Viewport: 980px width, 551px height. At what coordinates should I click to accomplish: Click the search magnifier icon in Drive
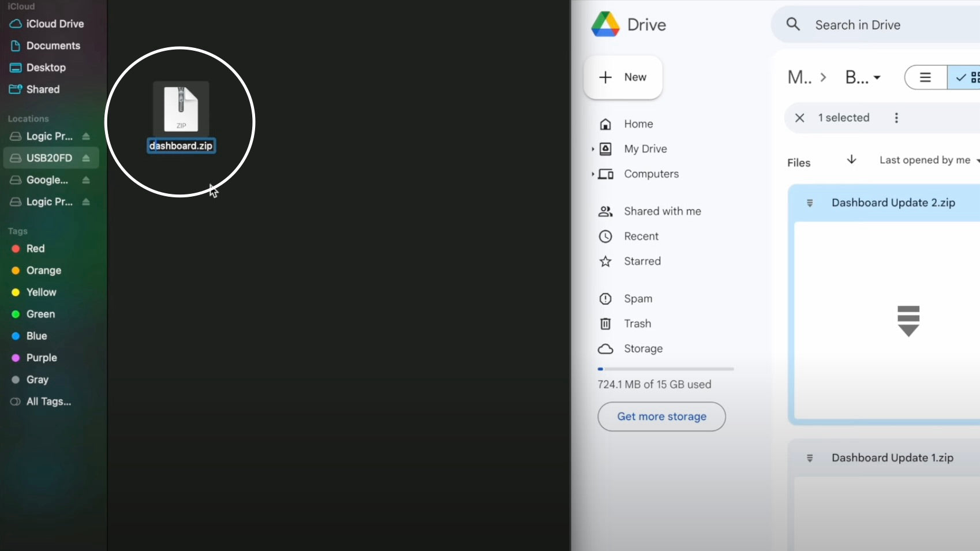coord(794,24)
